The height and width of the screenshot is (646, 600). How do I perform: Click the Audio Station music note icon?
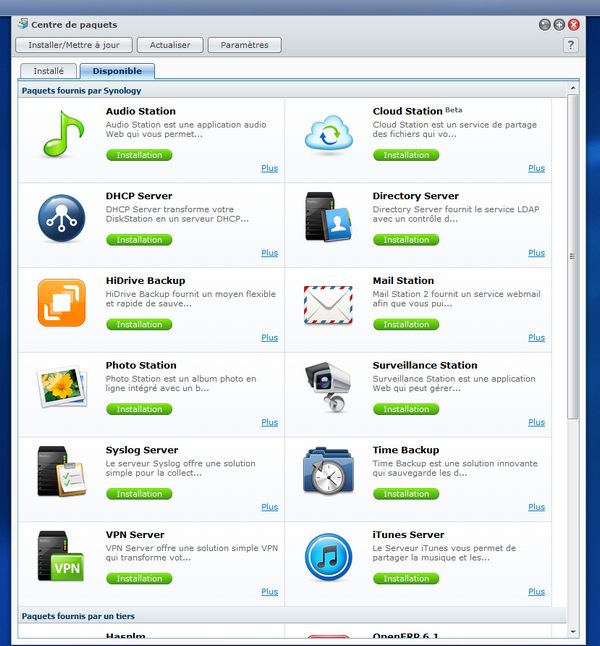point(64,134)
